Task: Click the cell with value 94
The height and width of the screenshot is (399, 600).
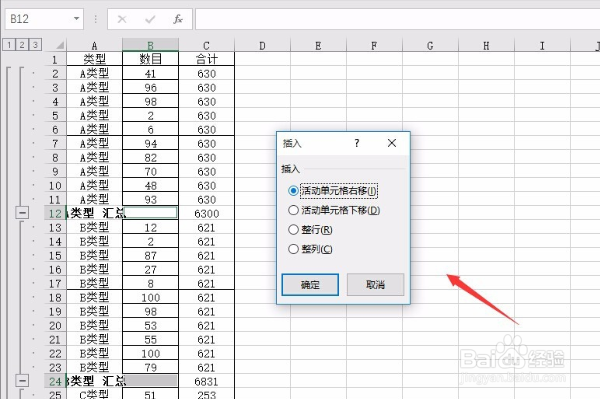Action: pos(150,143)
